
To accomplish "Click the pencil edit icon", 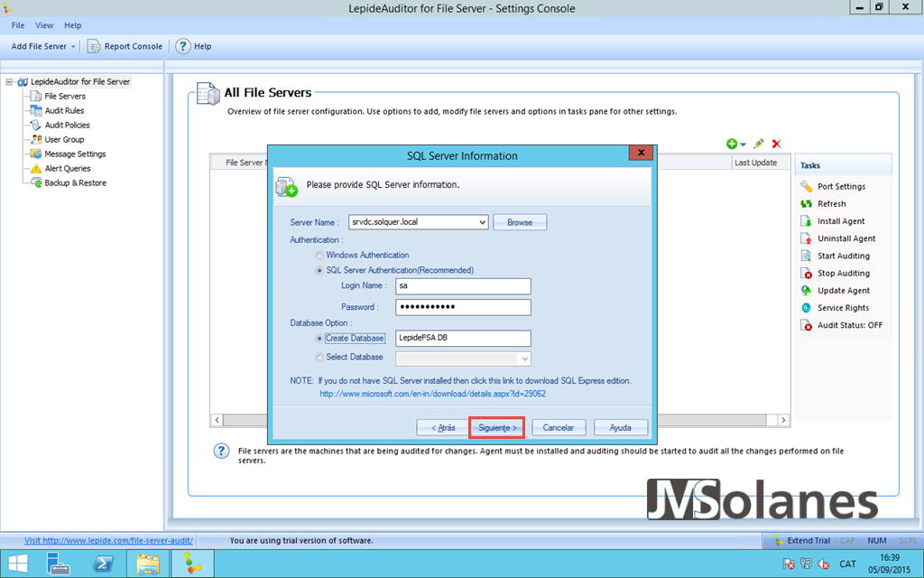I will 758,144.
